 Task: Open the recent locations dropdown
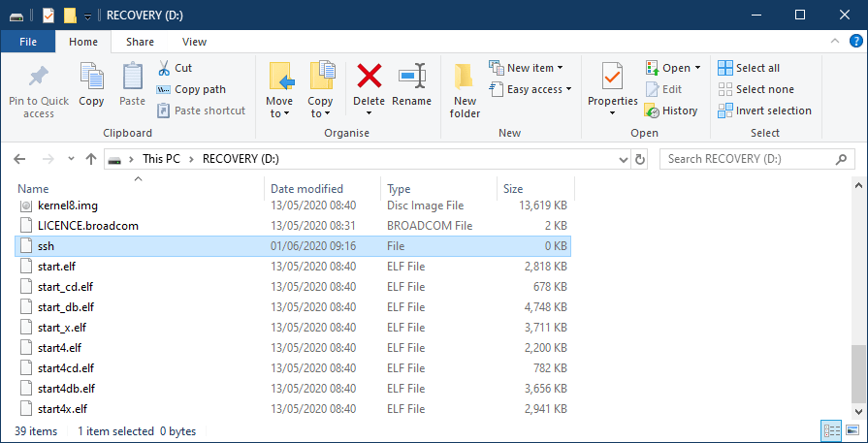click(71, 159)
